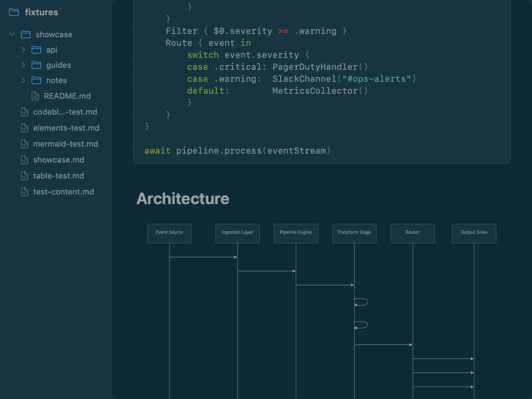This screenshot has height=399, width=532.
Task: Click the test-content.md document icon
Action: coord(25,192)
